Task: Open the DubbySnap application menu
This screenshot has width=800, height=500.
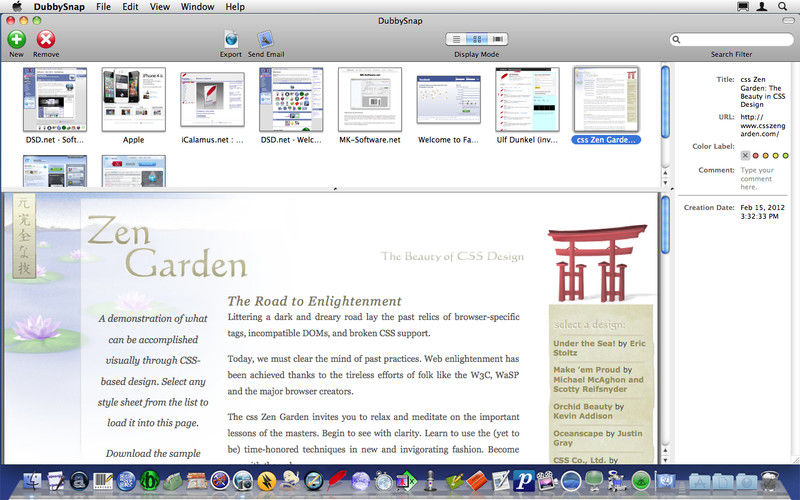Action: point(59,7)
